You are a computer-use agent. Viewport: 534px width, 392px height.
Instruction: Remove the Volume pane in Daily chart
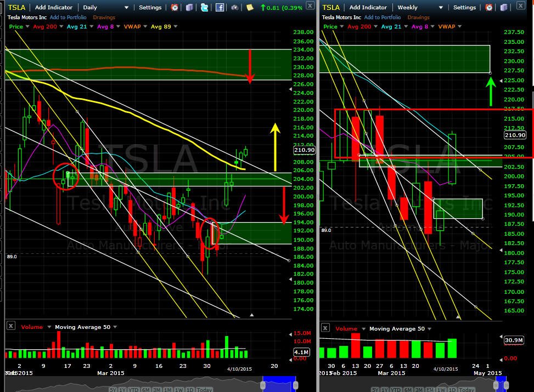tap(11, 326)
